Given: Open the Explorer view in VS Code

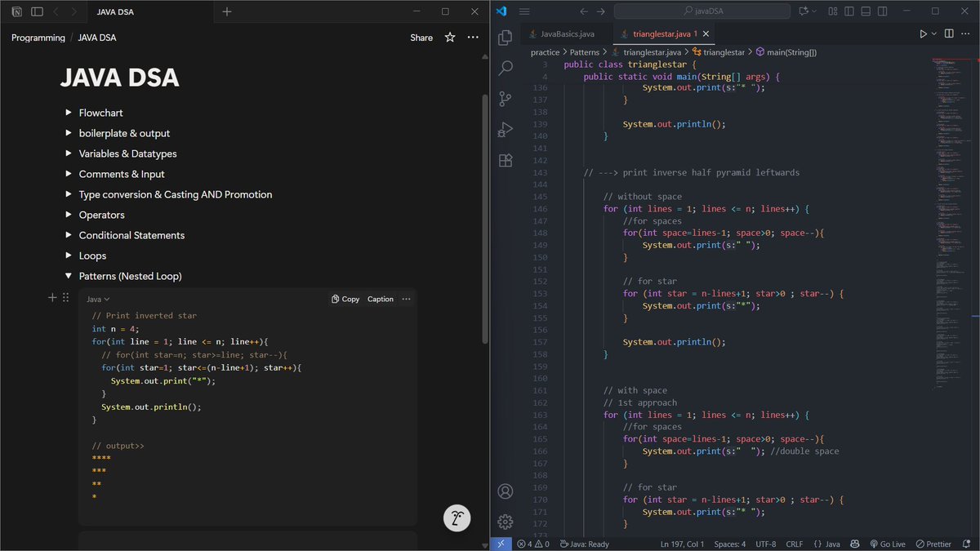Looking at the screenshot, I should pos(506,38).
